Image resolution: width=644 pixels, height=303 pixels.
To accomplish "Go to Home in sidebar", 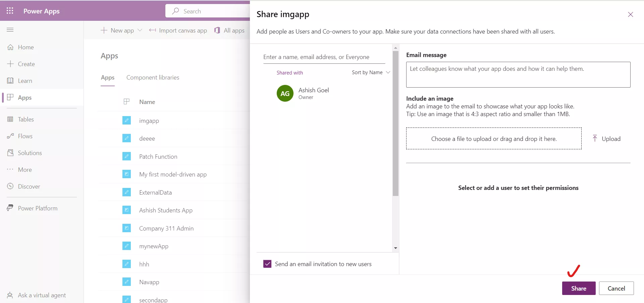I will click(x=25, y=47).
